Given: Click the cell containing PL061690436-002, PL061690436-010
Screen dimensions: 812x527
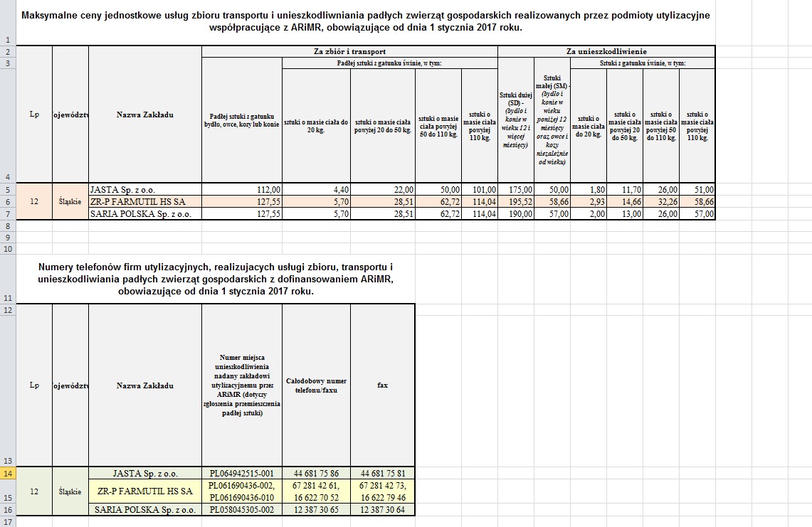Looking at the screenshot, I should tap(242, 491).
